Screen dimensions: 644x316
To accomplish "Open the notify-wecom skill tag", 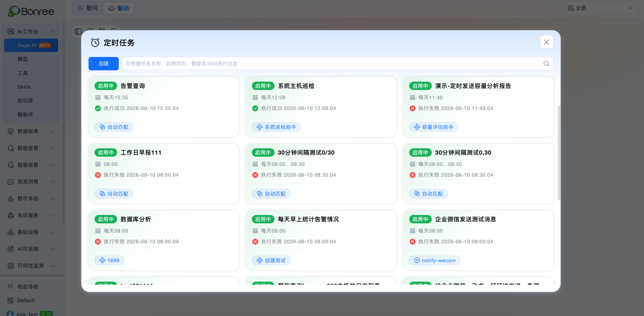I will [x=435, y=260].
